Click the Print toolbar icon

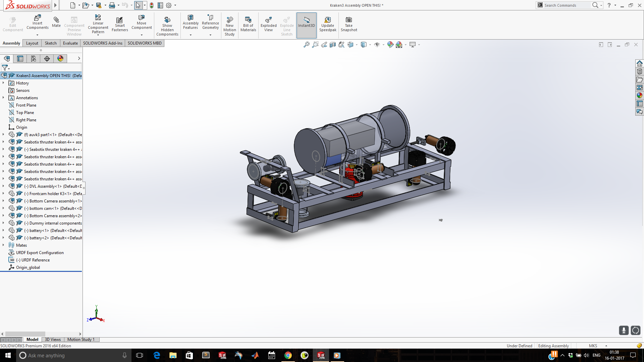tap(112, 5)
